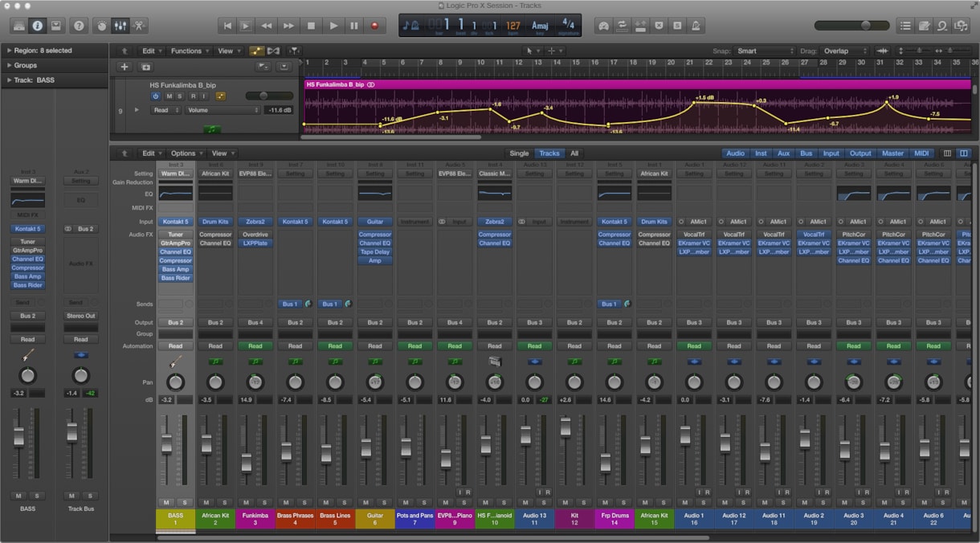
Task: Expand the Track: BASS inspector section
Action: coord(9,80)
